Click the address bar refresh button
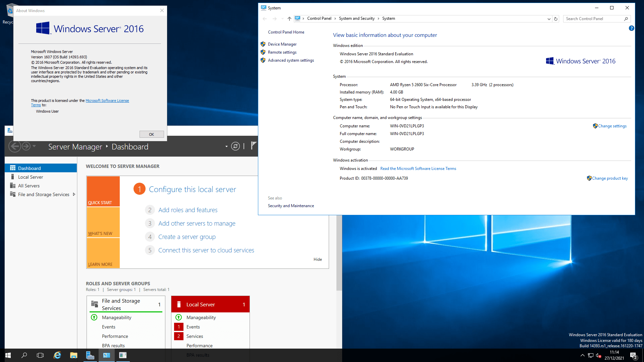 (556, 19)
